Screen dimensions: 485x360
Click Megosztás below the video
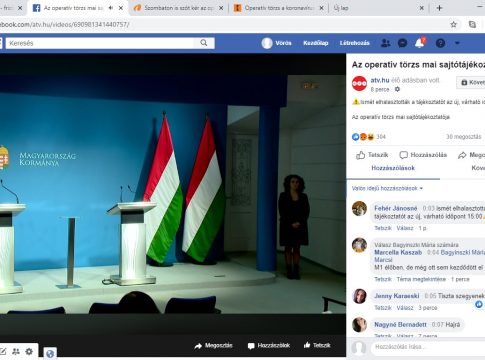coord(213,346)
